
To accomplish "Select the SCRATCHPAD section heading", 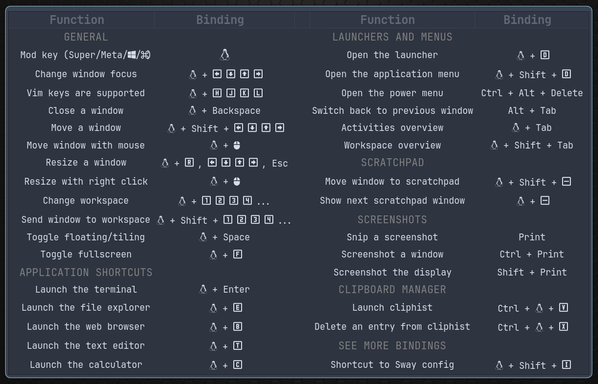I will [392, 162].
